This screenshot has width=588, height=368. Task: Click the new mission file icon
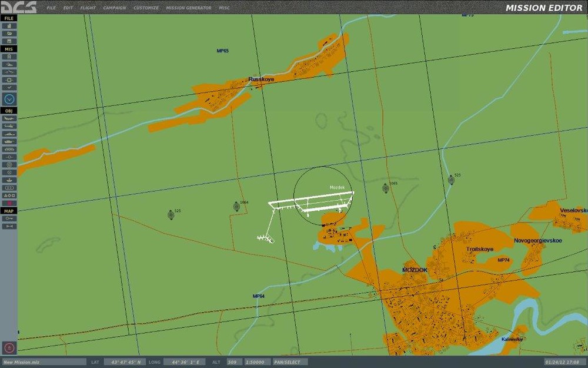[9, 26]
